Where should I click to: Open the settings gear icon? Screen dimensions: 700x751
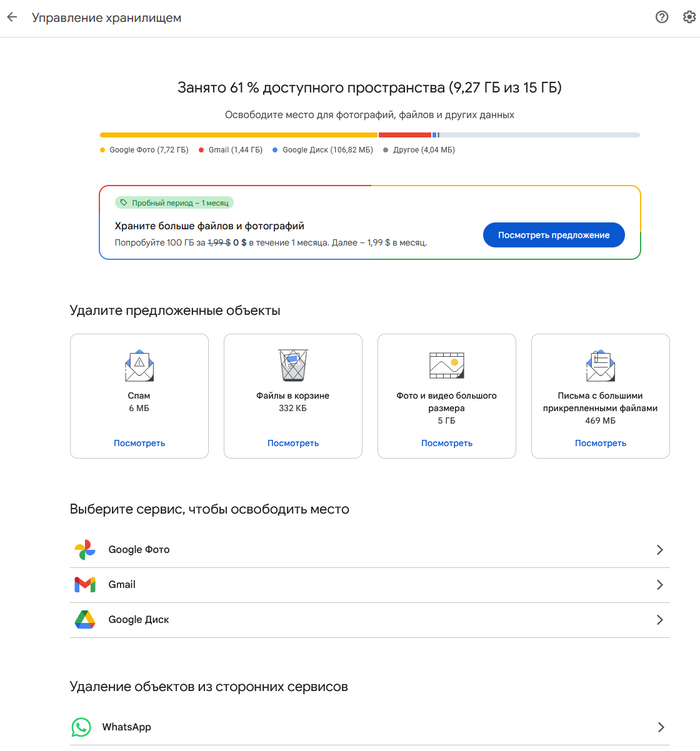689,17
